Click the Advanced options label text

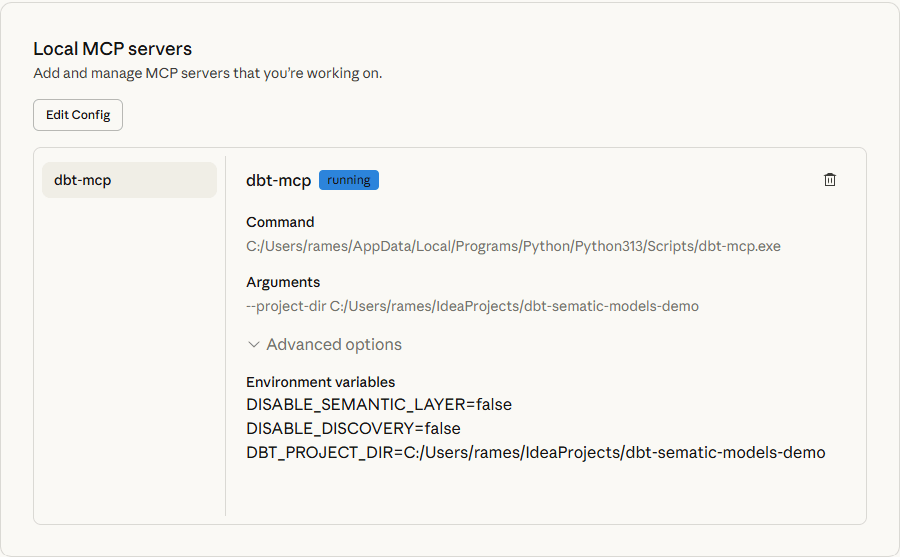tap(334, 345)
